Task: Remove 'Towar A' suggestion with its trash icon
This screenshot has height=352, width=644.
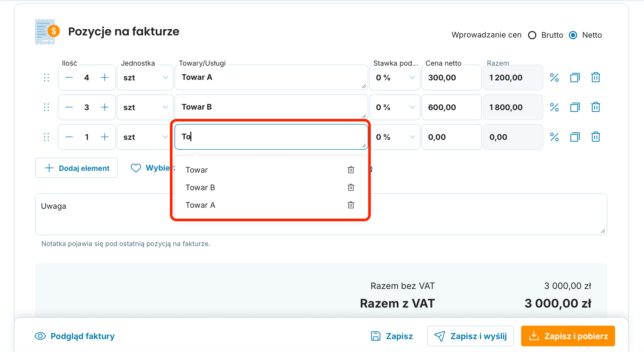Action: pyautogui.click(x=351, y=205)
